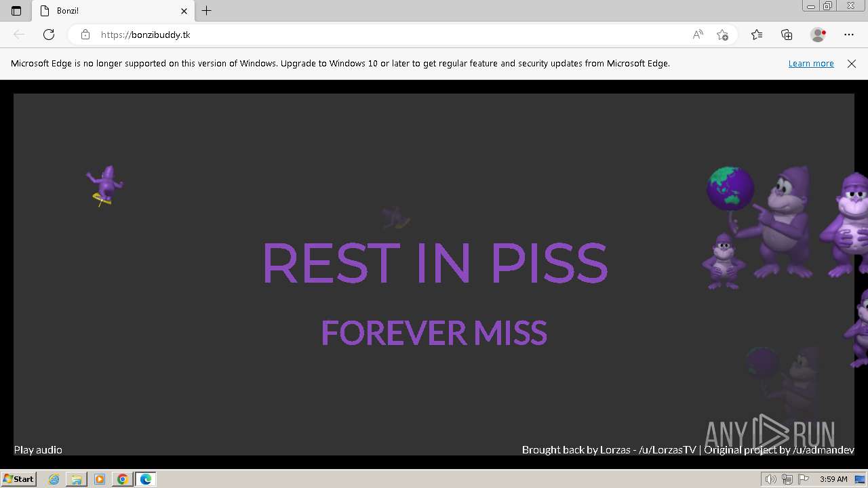
Task: Open the network tray icon
Action: point(787,479)
